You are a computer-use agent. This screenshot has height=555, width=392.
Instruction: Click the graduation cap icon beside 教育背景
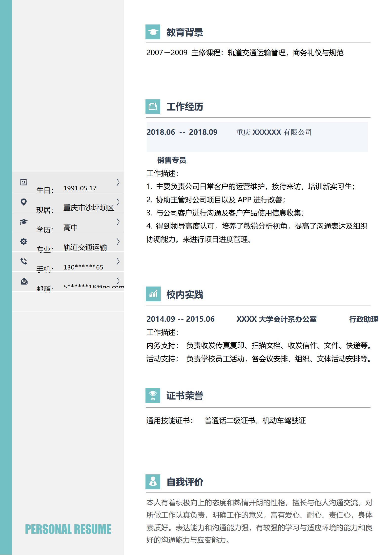click(153, 32)
